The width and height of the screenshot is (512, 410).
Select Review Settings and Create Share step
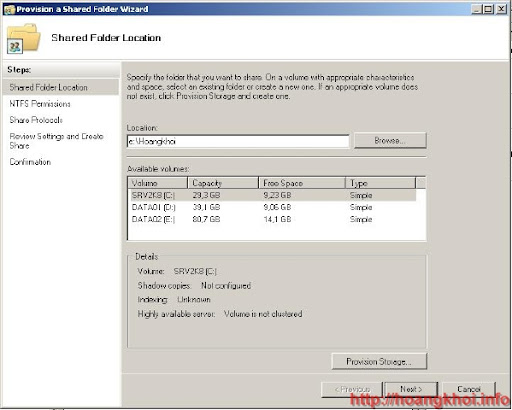click(x=56, y=141)
